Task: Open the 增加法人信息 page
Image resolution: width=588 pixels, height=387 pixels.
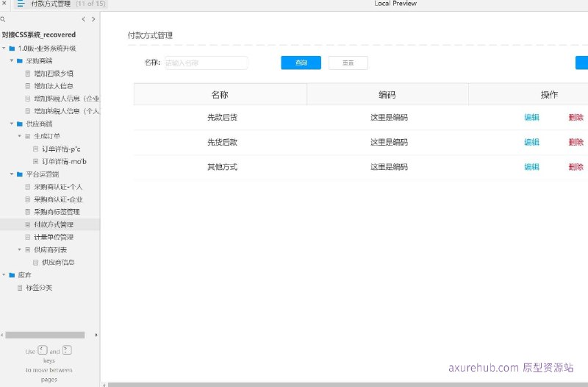Action: tap(54, 86)
